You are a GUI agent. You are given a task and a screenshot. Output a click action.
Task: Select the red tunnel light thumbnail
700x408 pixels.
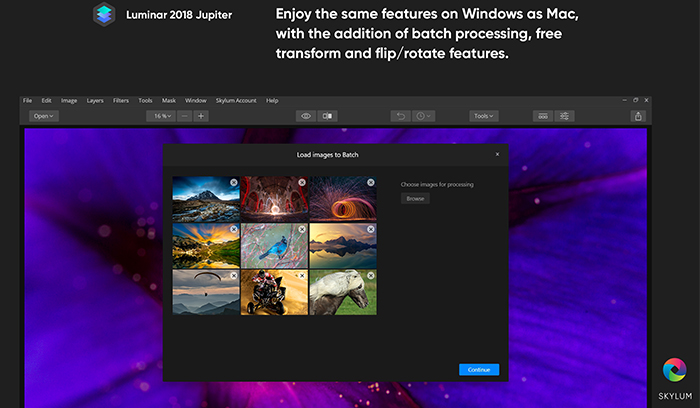pyautogui.click(x=274, y=199)
